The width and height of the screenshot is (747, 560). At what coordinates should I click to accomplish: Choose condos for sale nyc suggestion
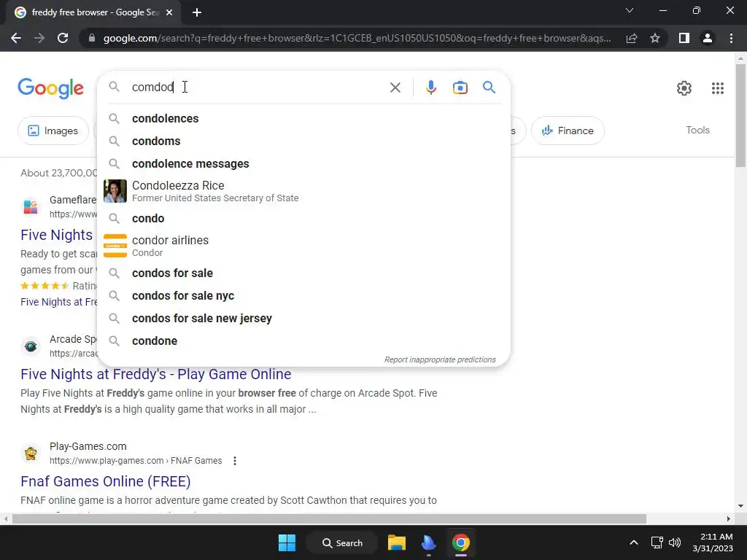(303, 296)
